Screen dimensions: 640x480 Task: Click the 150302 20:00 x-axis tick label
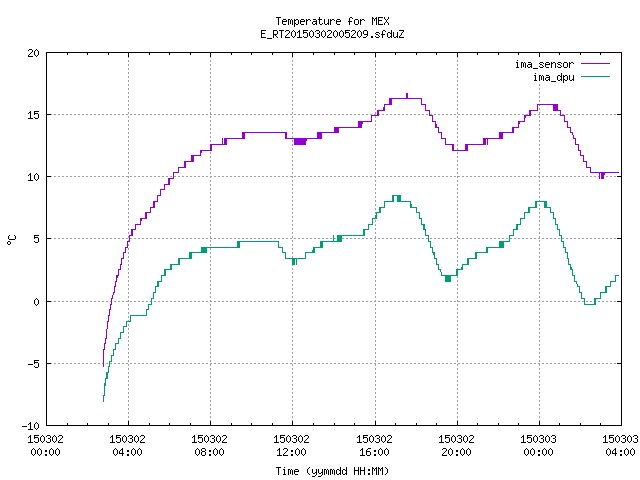pos(456,446)
